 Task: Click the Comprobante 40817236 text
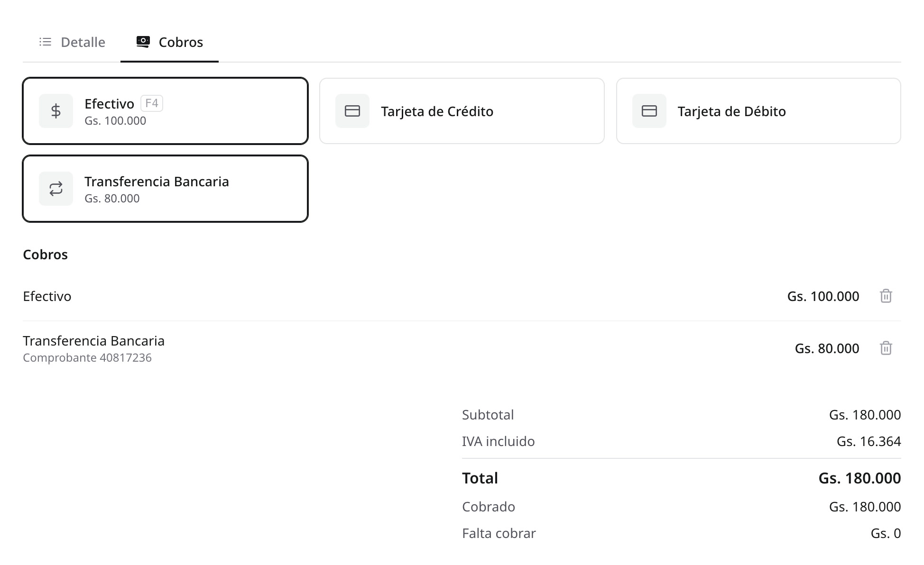[x=87, y=358]
